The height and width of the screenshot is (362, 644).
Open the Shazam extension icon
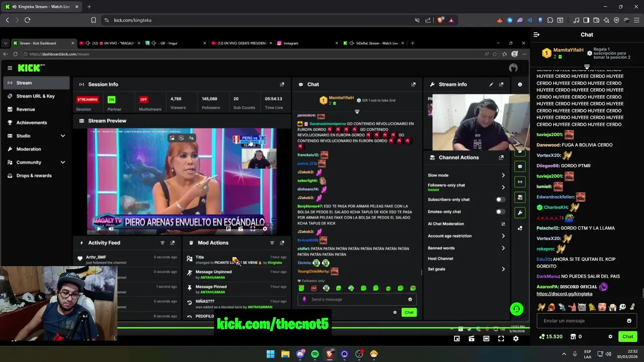(510, 20)
